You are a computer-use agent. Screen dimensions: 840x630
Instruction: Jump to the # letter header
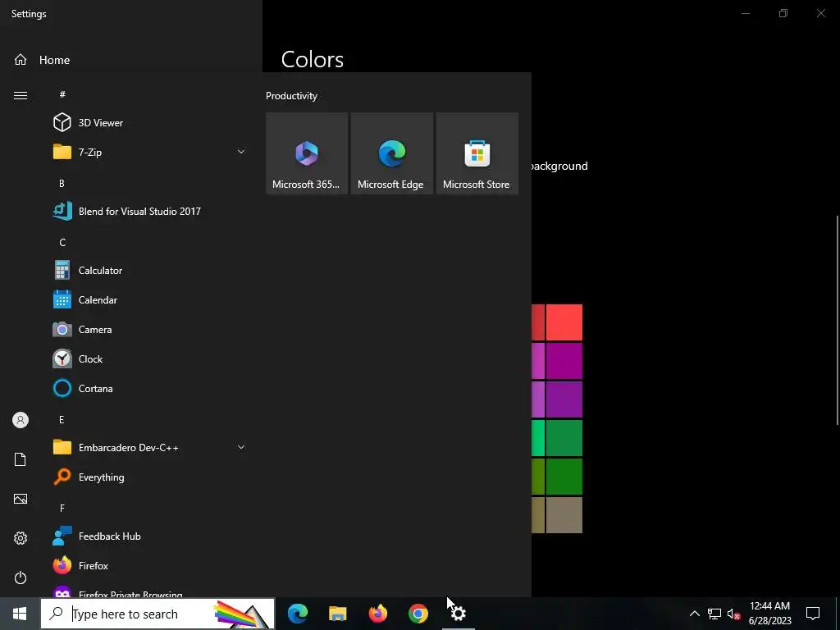[62, 94]
